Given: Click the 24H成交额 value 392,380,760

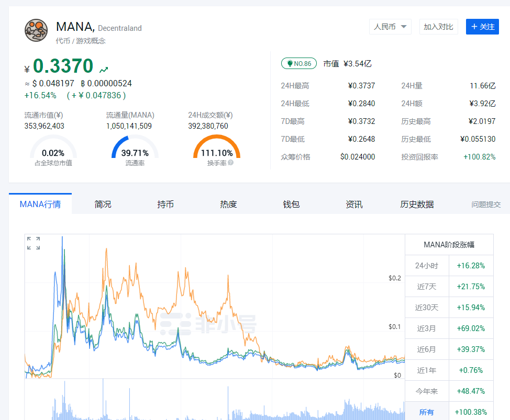Looking at the screenshot, I should pyautogui.click(x=208, y=126).
